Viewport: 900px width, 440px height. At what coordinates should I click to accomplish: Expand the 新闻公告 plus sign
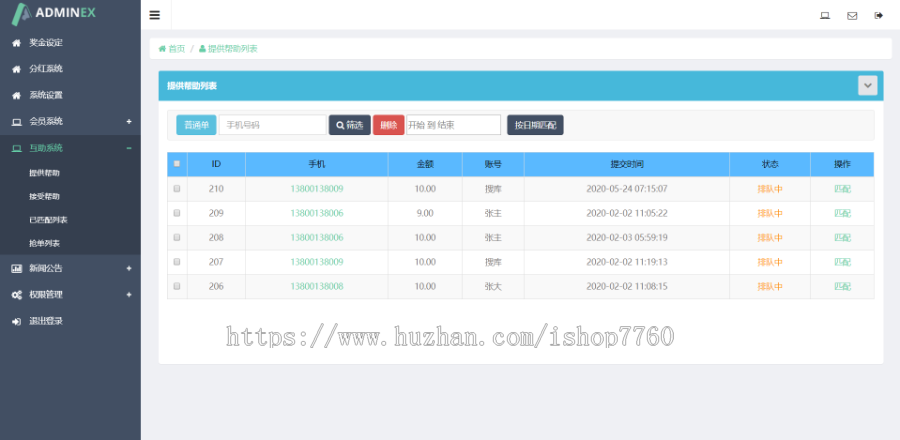(129, 268)
